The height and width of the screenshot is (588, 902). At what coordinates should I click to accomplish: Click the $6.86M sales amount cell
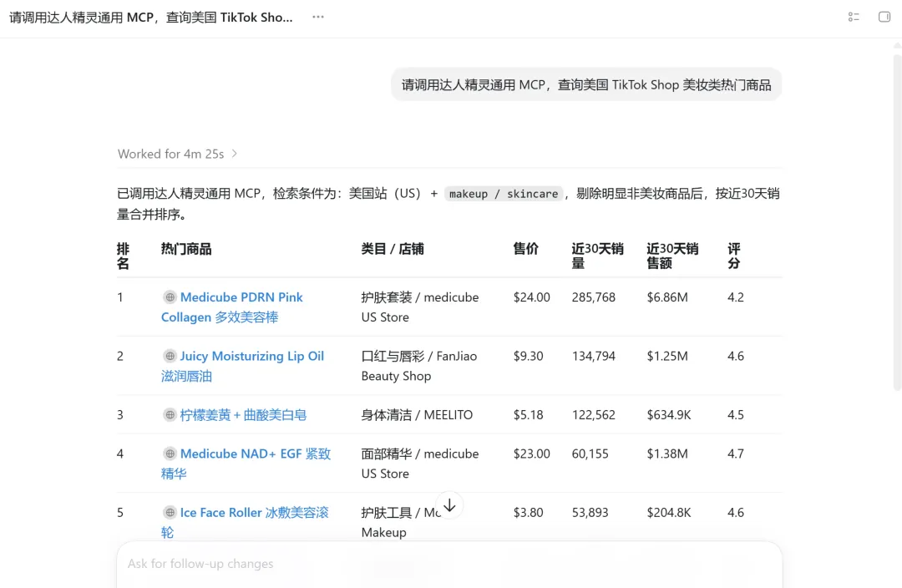click(666, 297)
